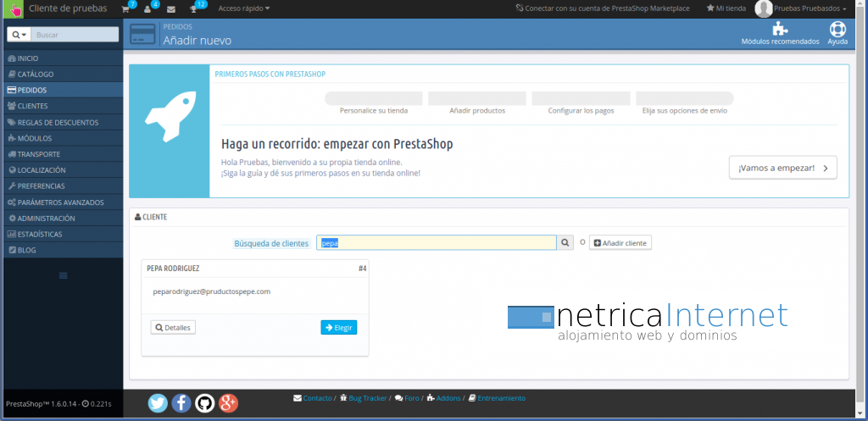Open the orders cart icon in top bar
The width and height of the screenshot is (868, 421).
tap(125, 8)
